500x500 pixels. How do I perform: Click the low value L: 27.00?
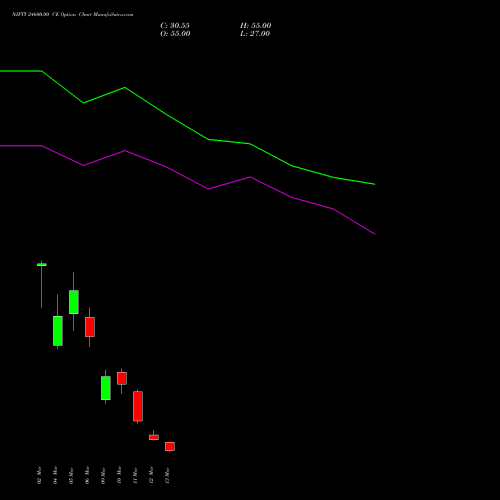pyautogui.click(x=255, y=34)
